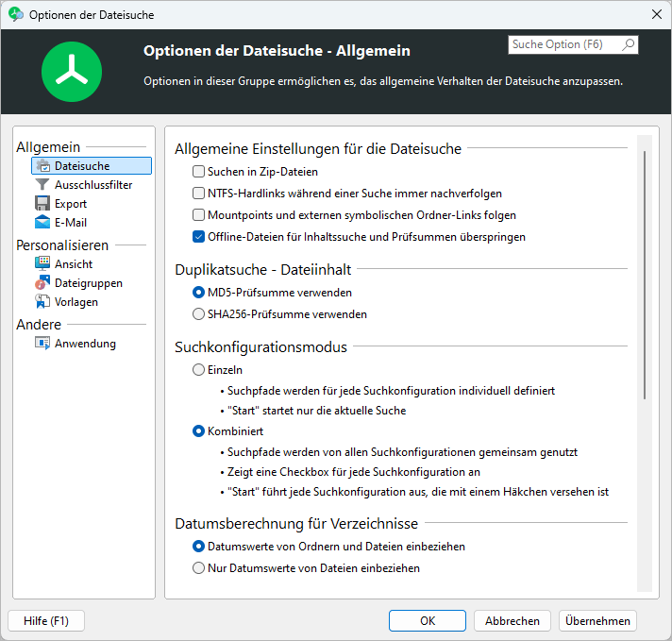Select Nur Datumswerte von Dateien einbeziehen
The height and width of the screenshot is (641, 672).
pos(198,568)
